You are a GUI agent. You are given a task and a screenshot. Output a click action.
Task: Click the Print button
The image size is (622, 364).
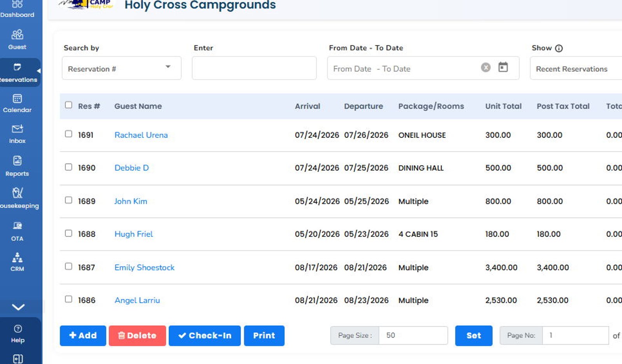point(264,336)
